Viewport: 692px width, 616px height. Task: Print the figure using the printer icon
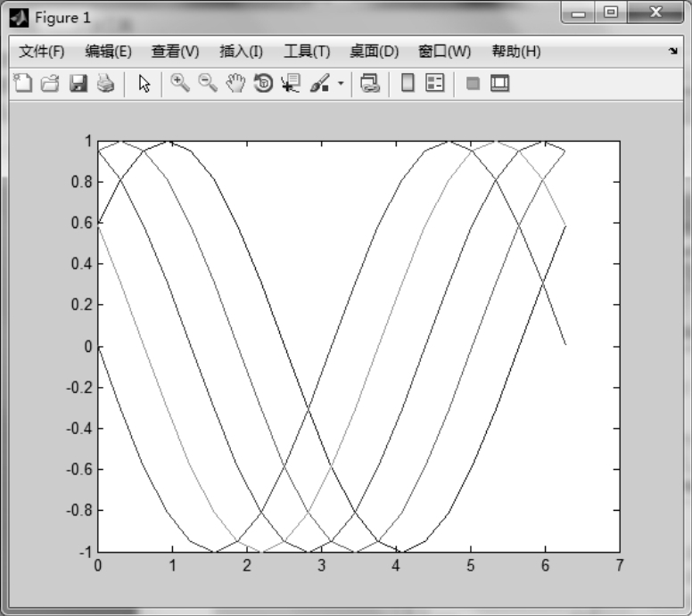(x=105, y=84)
